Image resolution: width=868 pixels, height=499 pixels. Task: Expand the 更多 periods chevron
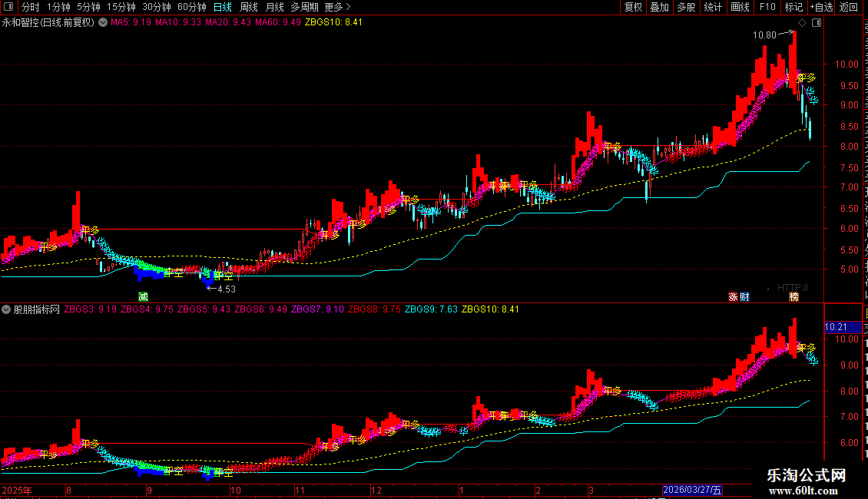[348, 7]
